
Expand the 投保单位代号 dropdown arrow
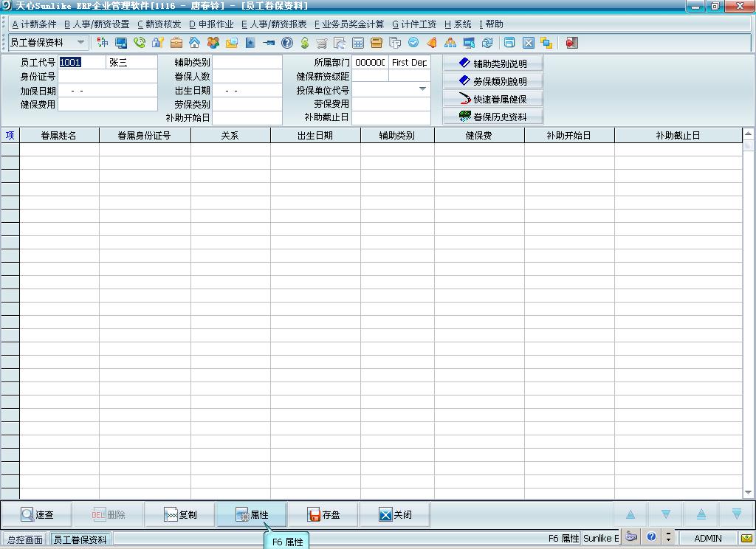coord(423,89)
